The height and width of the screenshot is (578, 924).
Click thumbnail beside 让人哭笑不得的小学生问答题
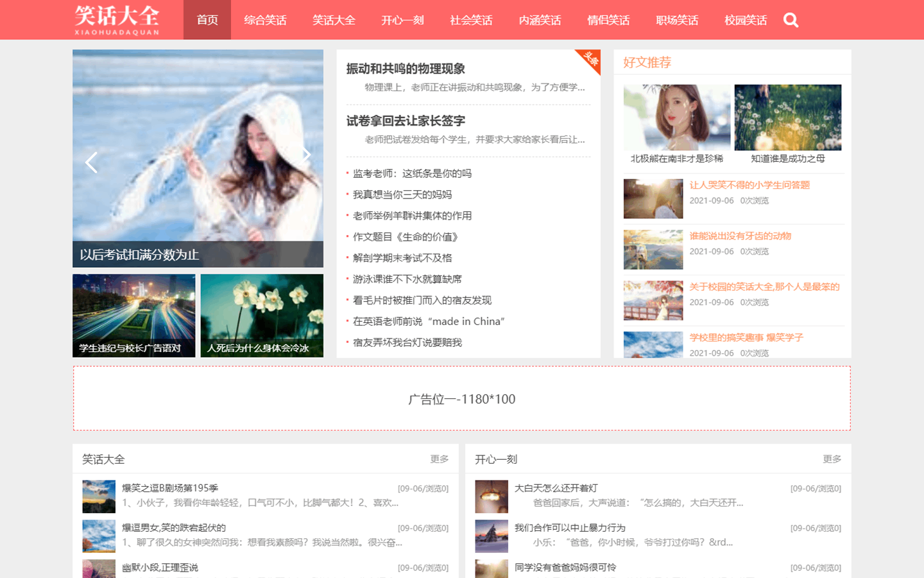653,198
